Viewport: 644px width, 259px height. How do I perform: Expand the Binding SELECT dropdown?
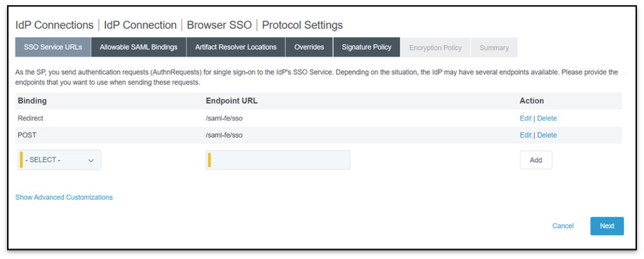click(x=60, y=160)
